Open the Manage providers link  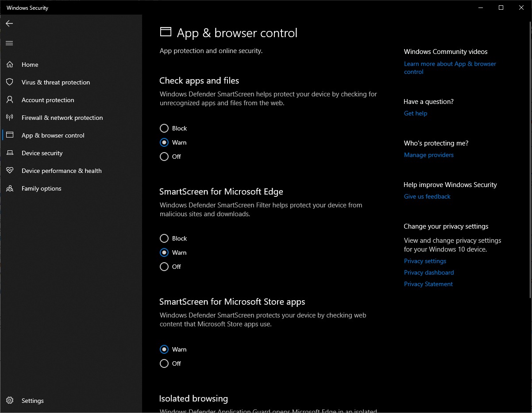pos(428,155)
